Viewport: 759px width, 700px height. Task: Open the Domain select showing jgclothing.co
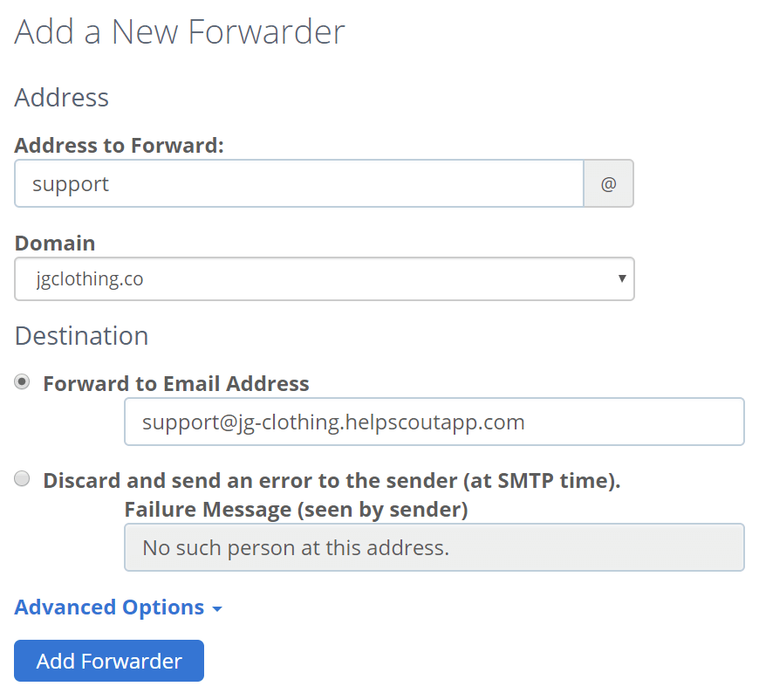[x=324, y=278]
